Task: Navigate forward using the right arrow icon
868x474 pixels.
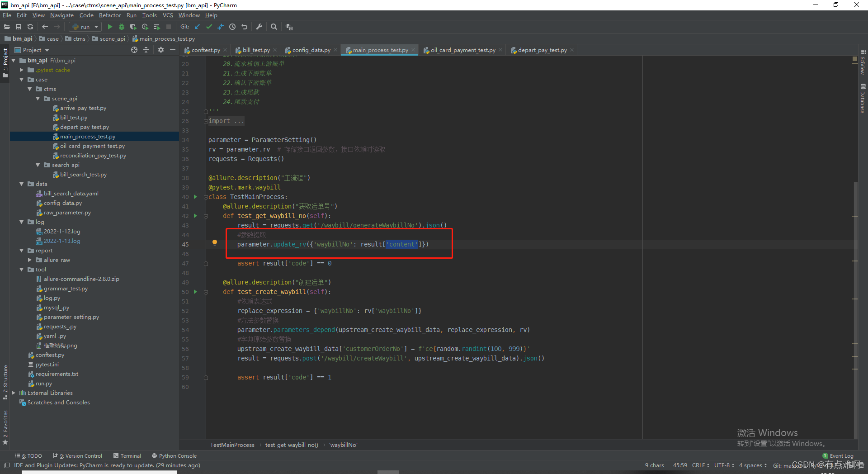Action: [57, 27]
